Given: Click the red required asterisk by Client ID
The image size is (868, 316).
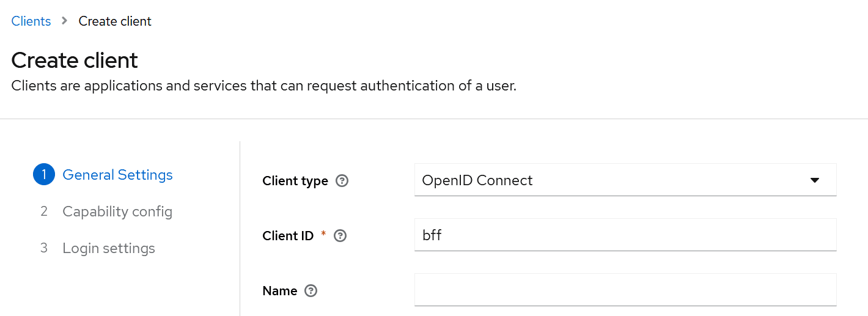Looking at the screenshot, I should [323, 235].
